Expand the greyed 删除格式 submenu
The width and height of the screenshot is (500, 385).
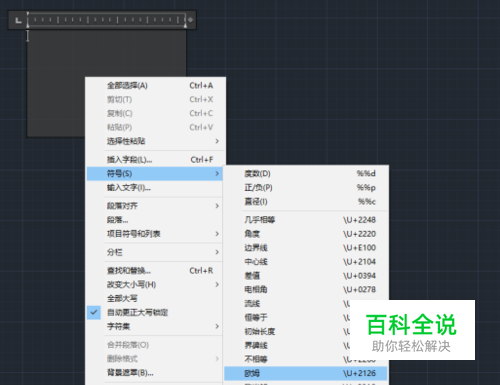[155, 359]
